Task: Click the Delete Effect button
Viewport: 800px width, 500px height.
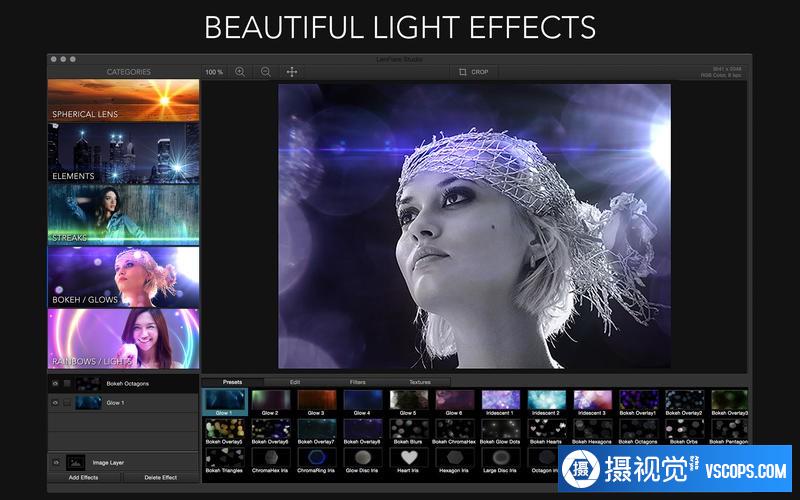Action: pos(161,478)
